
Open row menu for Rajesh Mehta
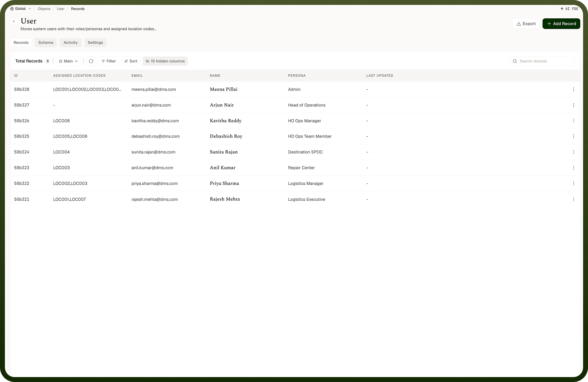point(573,199)
